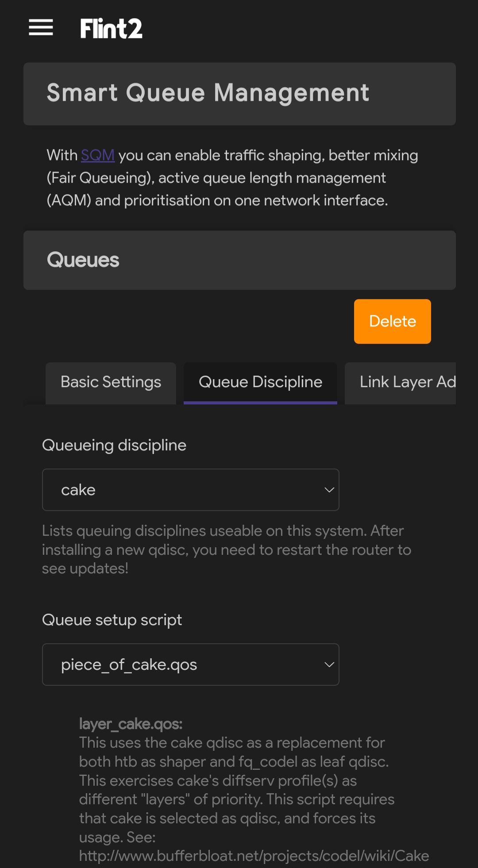478x868 pixels.
Task: Click the chevron arrow beside piece_of_cake.qos
Action: [x=329, y=664]
